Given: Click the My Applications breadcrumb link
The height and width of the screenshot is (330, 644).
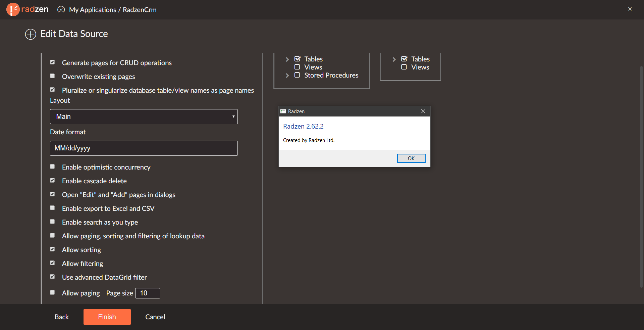Looking at the screenshot, I should (x=93, y=10).
